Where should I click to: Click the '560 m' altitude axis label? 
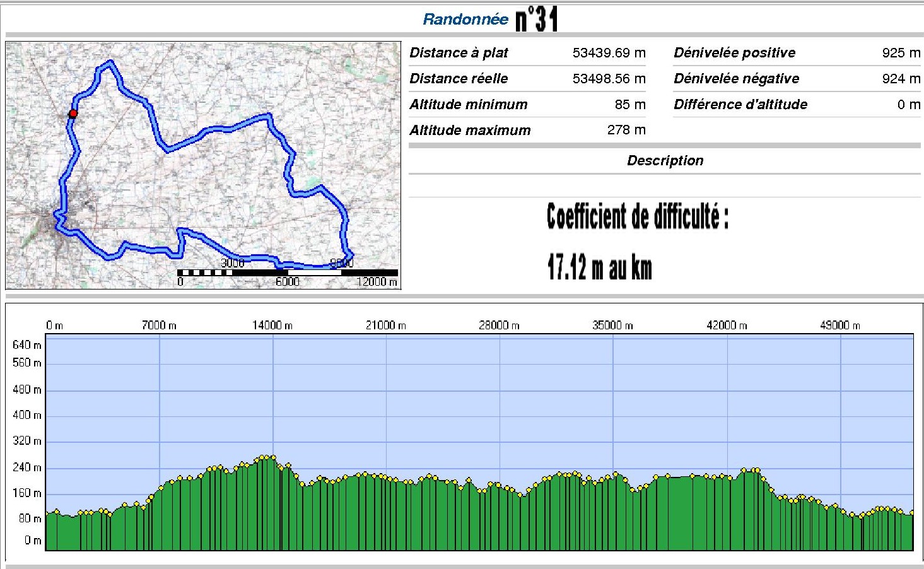26,363
